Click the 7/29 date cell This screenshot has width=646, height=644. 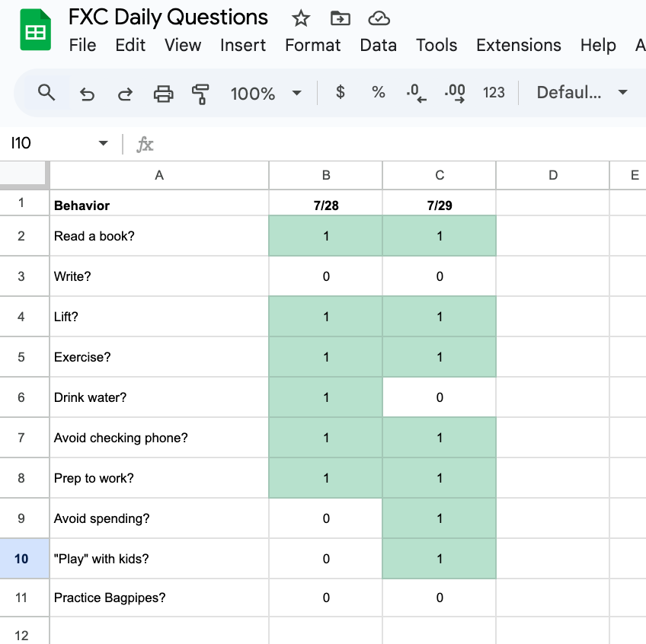[440, 203]
